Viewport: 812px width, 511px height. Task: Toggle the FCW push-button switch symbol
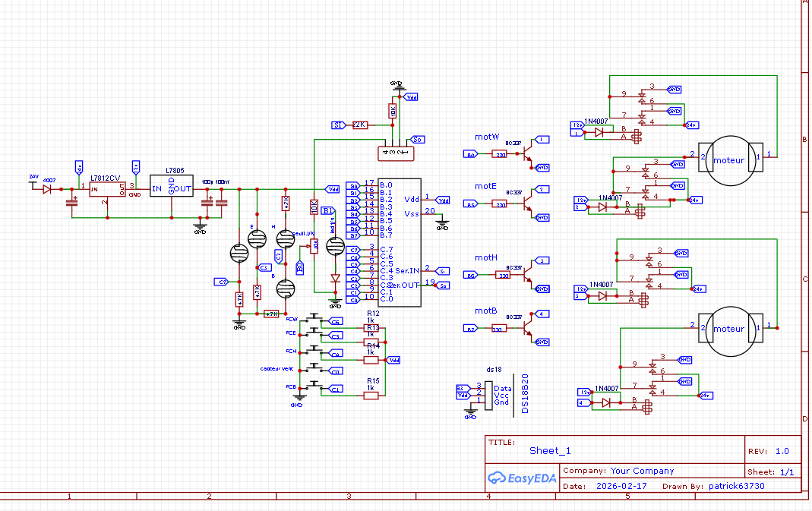pos(314,318)
